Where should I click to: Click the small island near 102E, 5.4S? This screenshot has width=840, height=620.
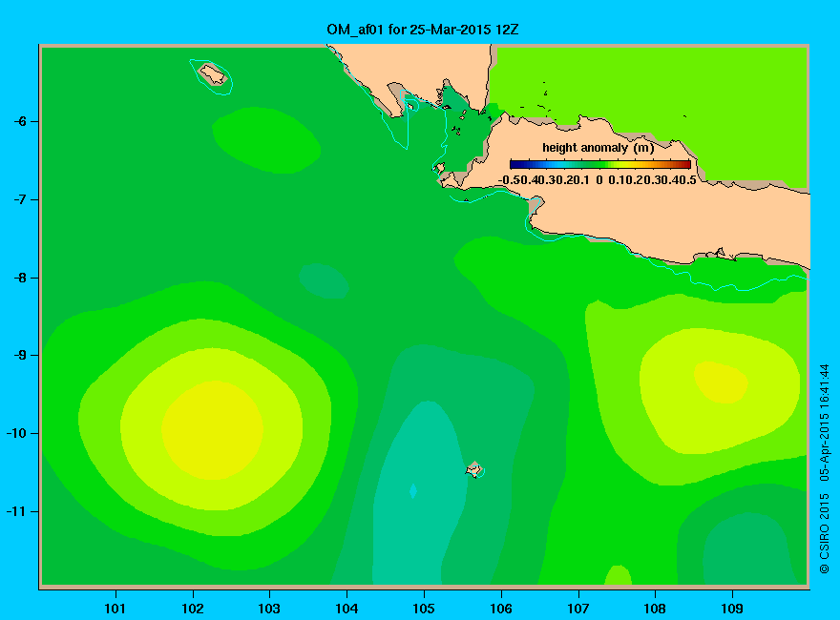click(x=213, y=74)
